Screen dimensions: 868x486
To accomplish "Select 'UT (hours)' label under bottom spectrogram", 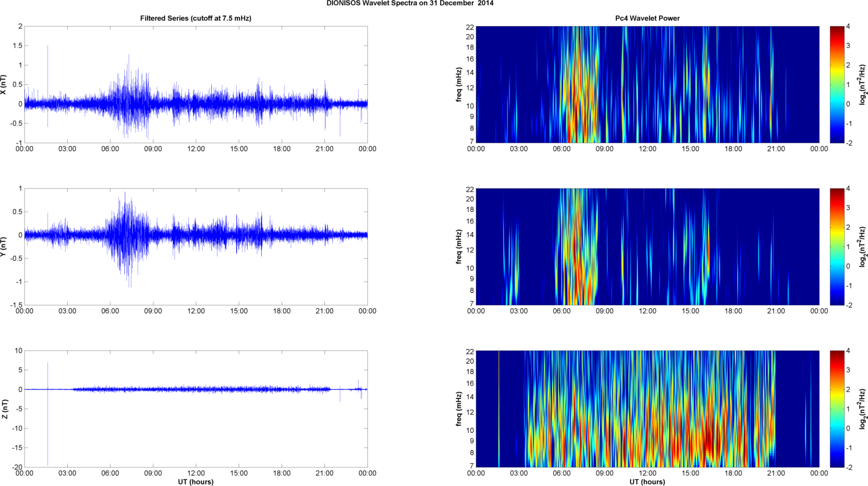I will 647,481.
